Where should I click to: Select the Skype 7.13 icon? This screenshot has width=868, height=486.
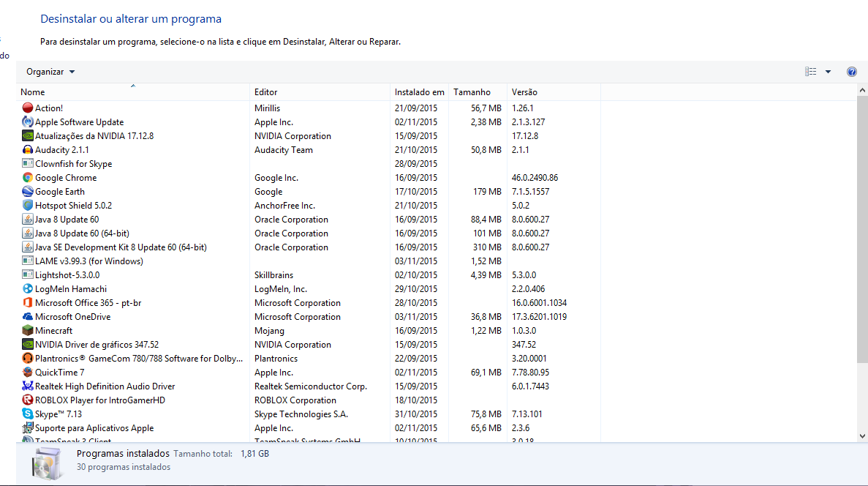click(27, 414)
